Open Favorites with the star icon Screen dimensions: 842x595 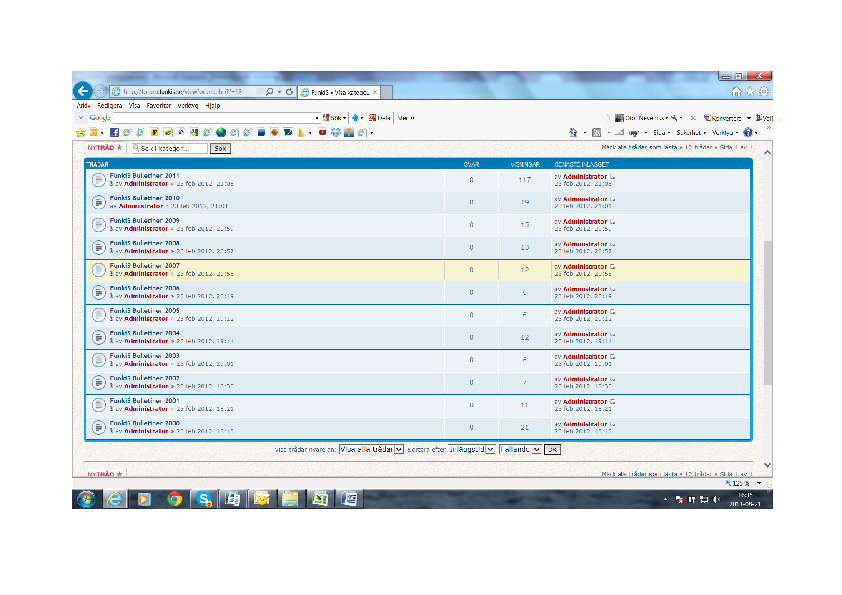[x=750, y=92]
